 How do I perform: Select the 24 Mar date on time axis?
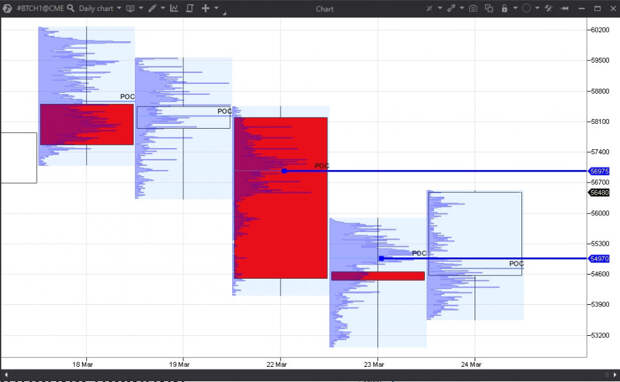click(471, 364)
